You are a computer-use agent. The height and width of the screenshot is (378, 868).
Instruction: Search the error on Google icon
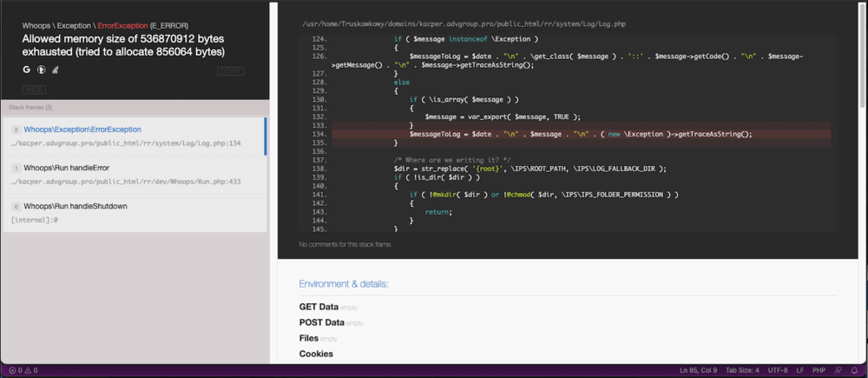[x=27, y=70]
